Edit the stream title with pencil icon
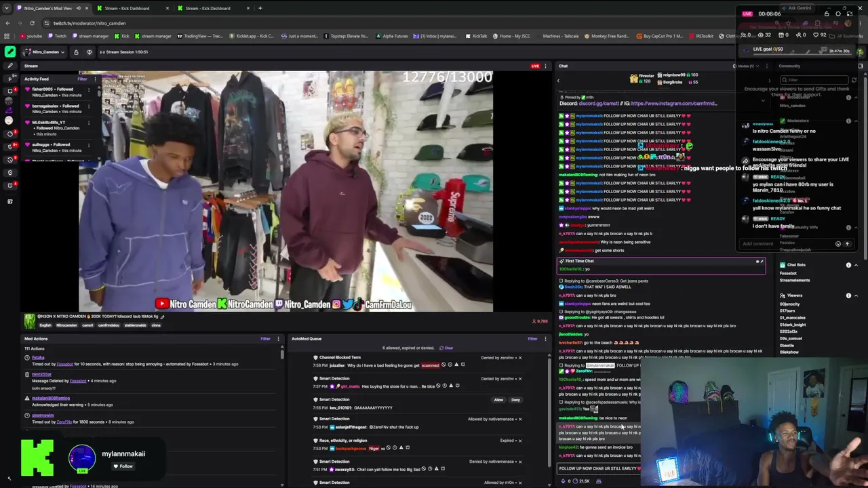This screenshot has height=488, width=868. coord(162,317)
